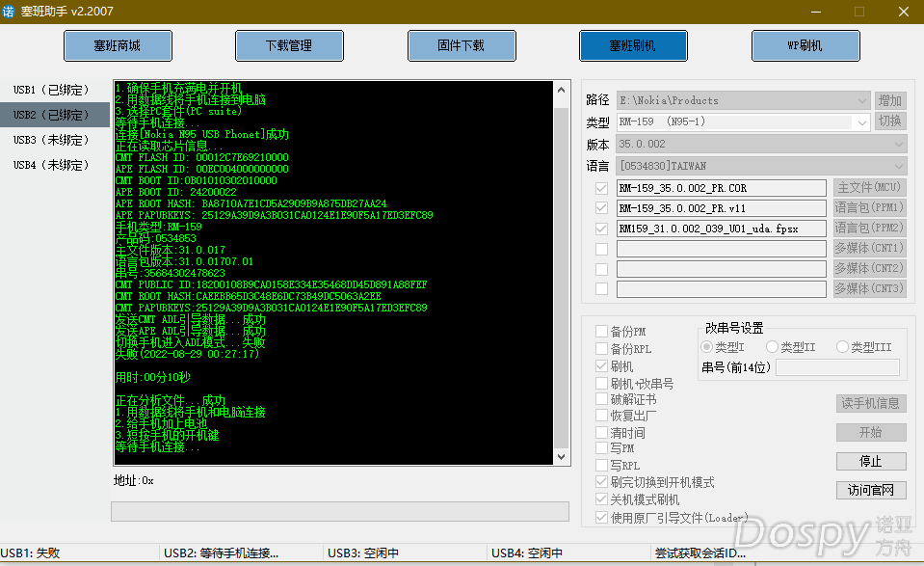Click the 尝试获取会话ID status text
This screenshot has width=924, height=566.
[700, 553]
